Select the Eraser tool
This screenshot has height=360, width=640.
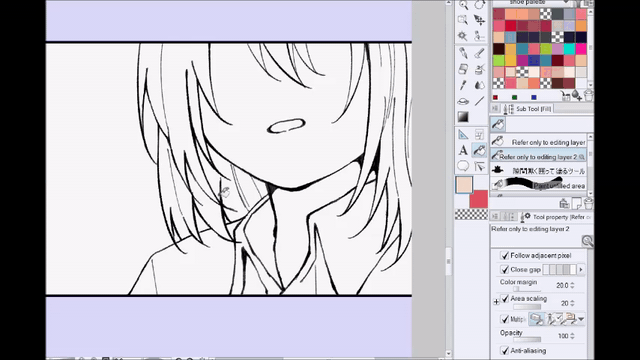(x=463, y=69)
